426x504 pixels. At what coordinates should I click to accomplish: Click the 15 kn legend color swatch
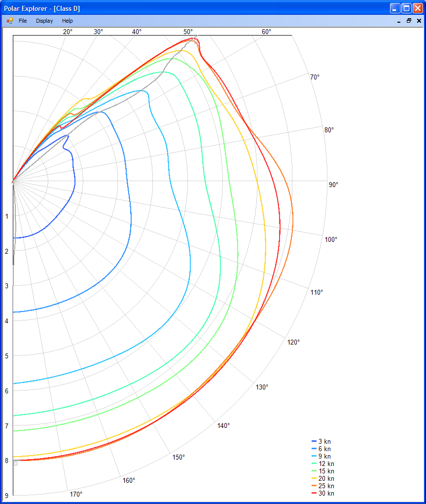314,471
